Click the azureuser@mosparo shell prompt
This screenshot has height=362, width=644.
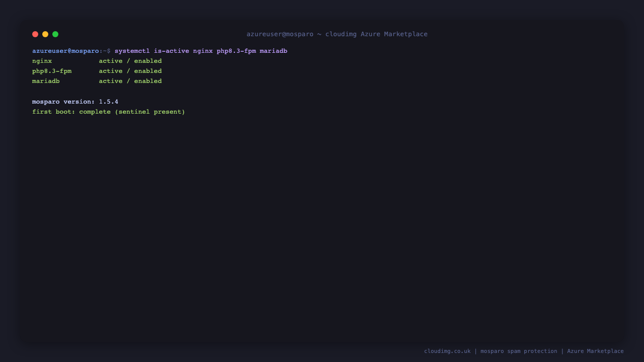[x=71, y=51]
